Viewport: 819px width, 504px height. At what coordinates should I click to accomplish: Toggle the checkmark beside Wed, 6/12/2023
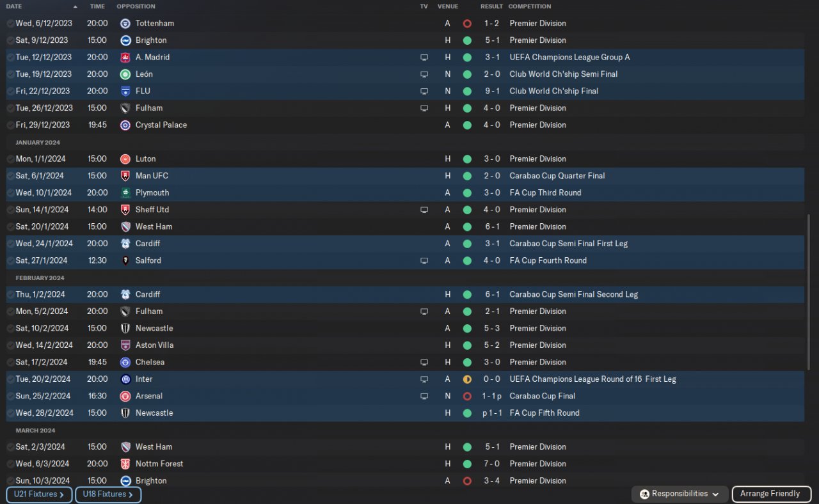point(10,23)
